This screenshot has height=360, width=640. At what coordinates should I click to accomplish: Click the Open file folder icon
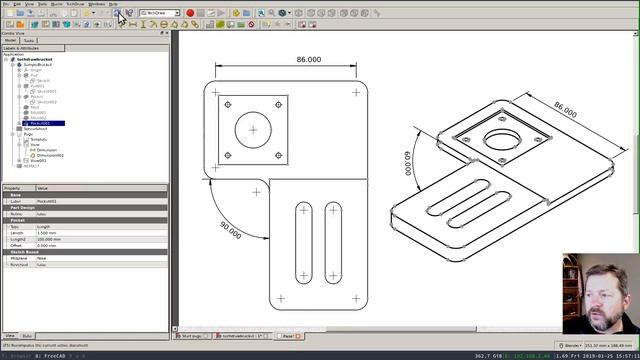[x=20, y=13]
